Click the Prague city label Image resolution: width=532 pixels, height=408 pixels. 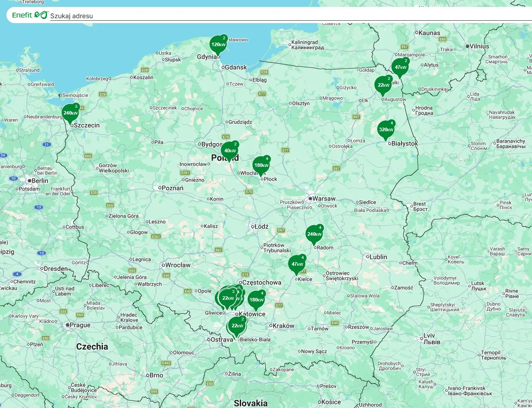pyautogui.click(x=80, y=325)
